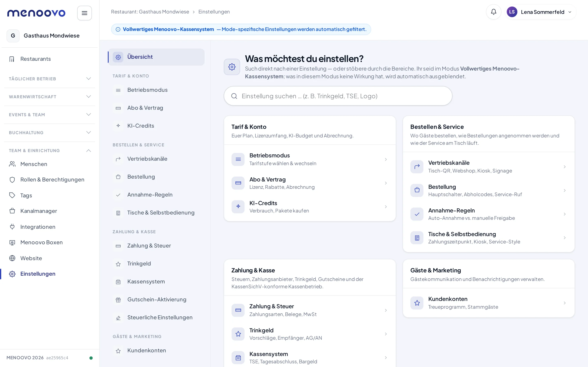The image size is (588, 367).
Task: Click the Tags label icon in sidebar
Action: 12,195
